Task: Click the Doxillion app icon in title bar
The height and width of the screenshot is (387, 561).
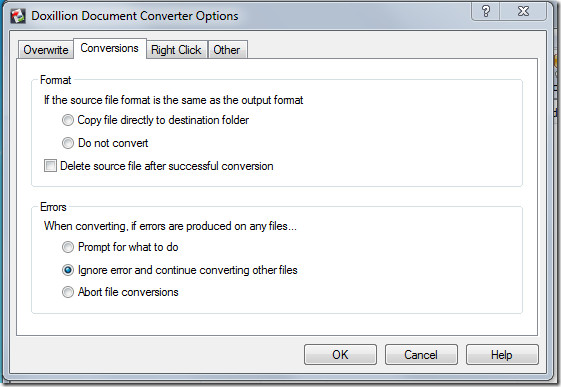Action: coord(18,16)
